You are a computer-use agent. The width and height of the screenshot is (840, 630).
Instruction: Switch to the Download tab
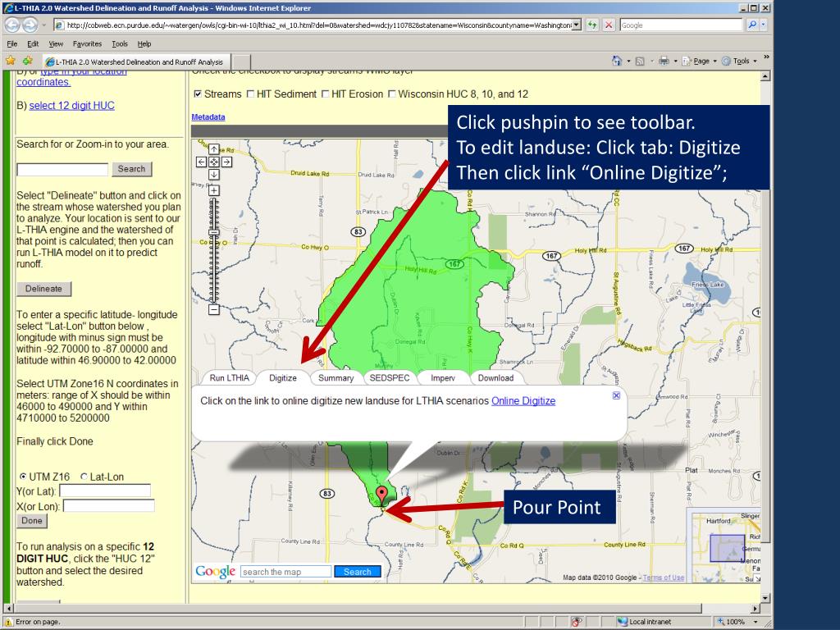[496, 377]
